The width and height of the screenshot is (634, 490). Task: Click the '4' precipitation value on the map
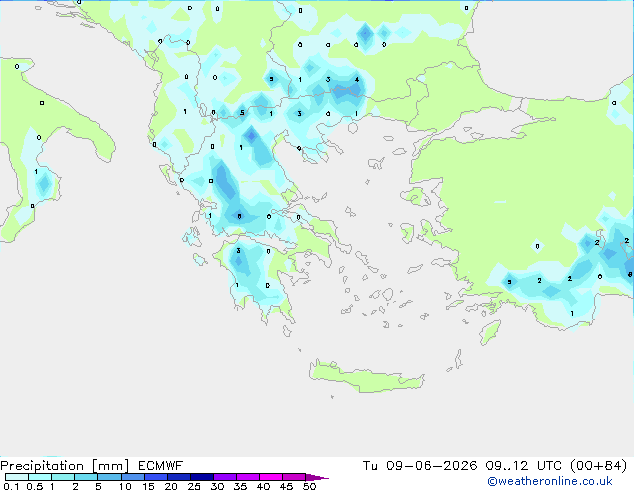click(x=357, y=79)
